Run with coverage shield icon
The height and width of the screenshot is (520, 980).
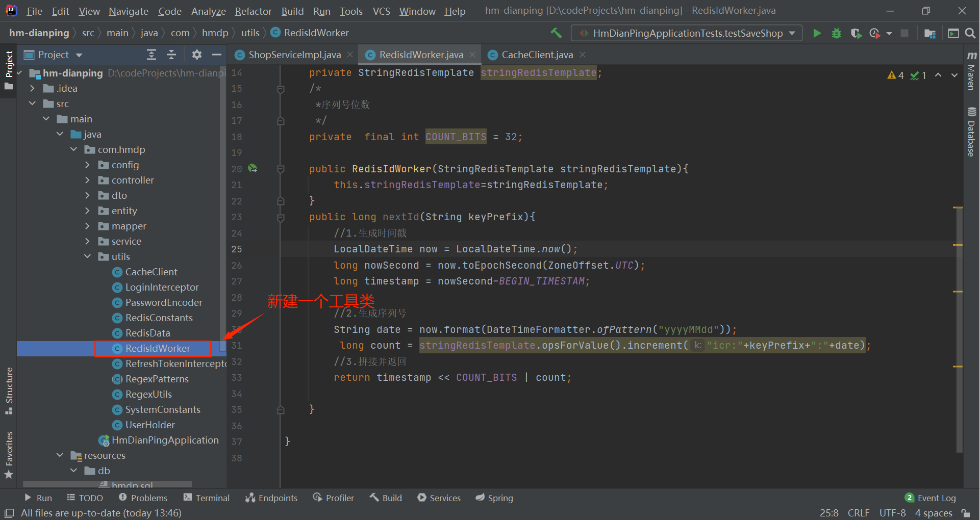tap(856, 33)
